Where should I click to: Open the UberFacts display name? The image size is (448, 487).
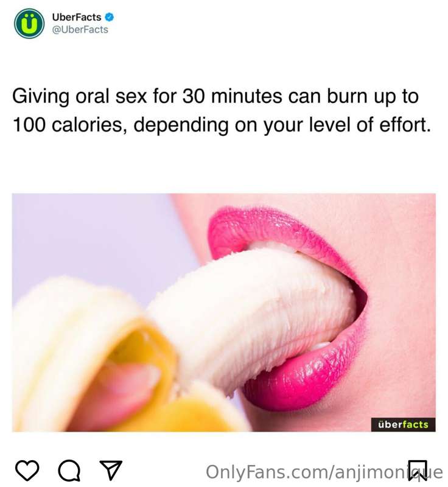pyautogui.click(x=77, y=17)
